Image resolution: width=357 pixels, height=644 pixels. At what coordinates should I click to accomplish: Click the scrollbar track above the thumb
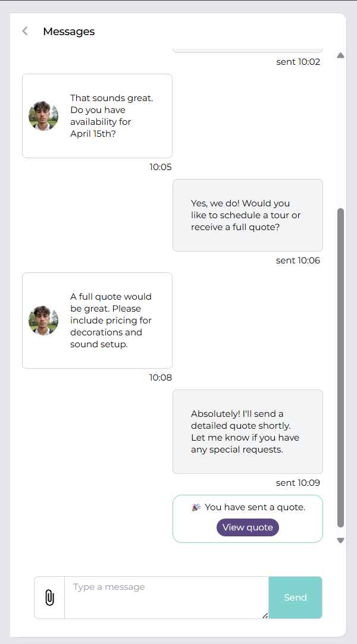click(x=340, y=133)
